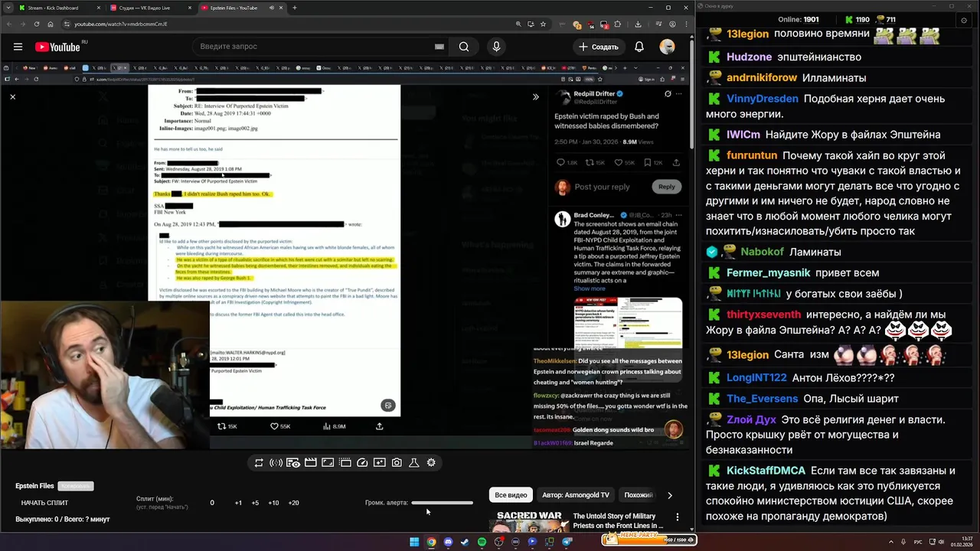Click the dashed-frame cinema mode icon
The image size is (980, 551).
click(x=345, y=462)
